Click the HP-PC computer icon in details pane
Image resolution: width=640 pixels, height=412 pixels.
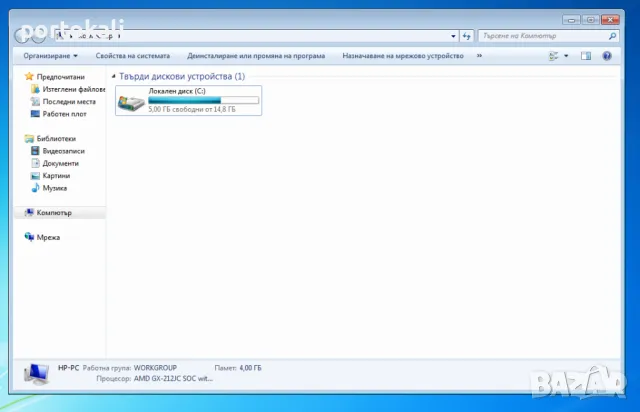coord(36,374)
